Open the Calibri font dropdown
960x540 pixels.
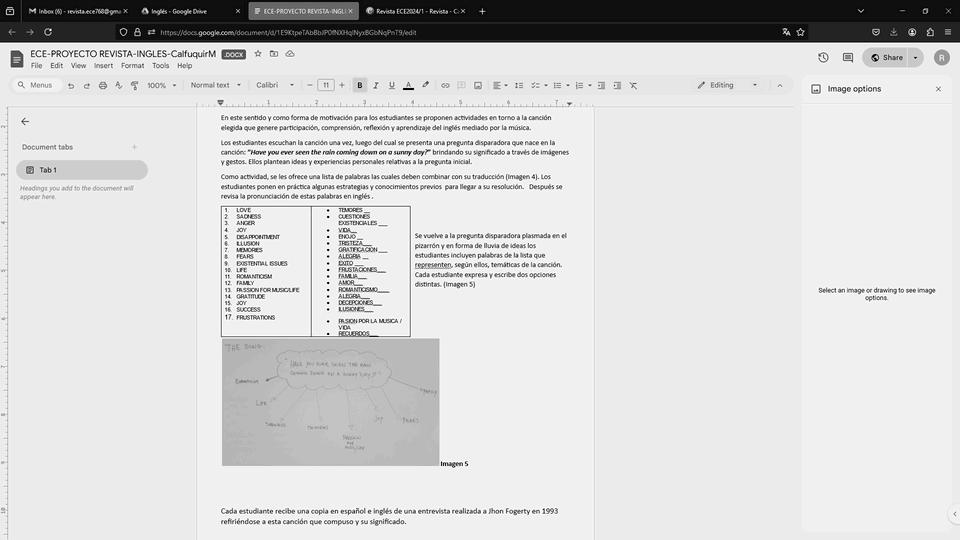[275, 85]
